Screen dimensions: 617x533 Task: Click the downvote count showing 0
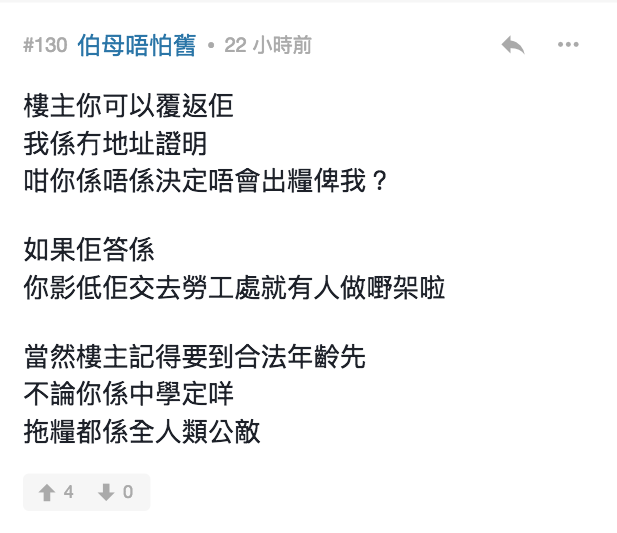point(127,492)
